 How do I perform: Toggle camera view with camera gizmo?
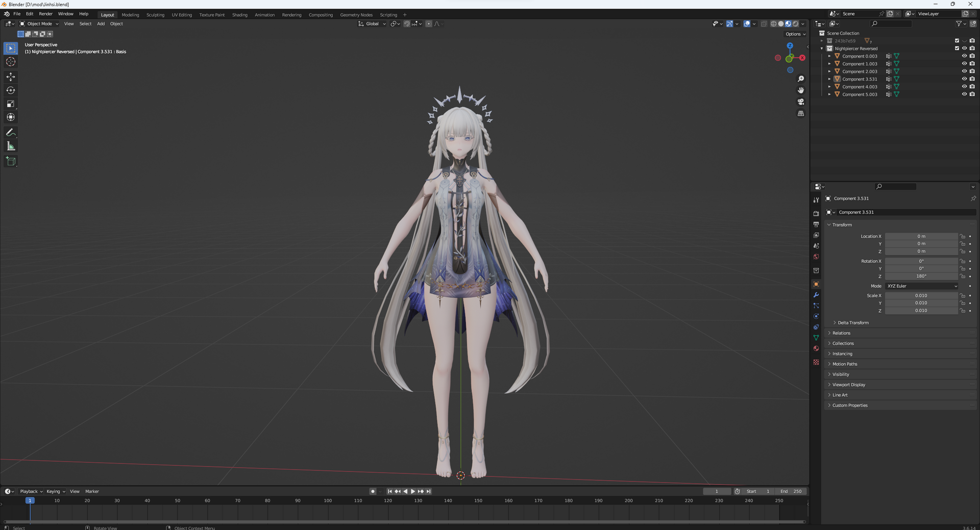[801, 102]
